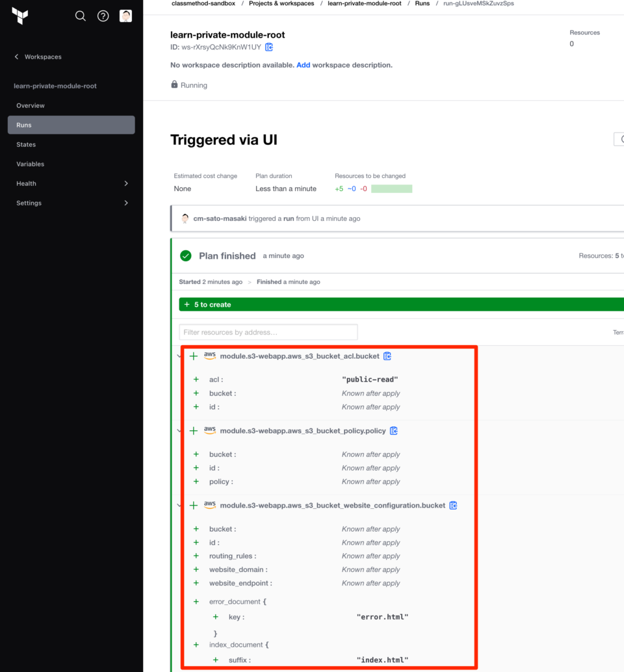Viewport: 624px width, 672px height.
Task: Click the routing_rules attribute label
Action: coord(233,556)
